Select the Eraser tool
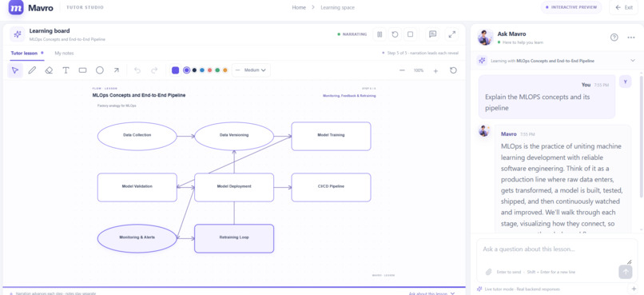Screen dimensions: 644x295 coord(49,70)
